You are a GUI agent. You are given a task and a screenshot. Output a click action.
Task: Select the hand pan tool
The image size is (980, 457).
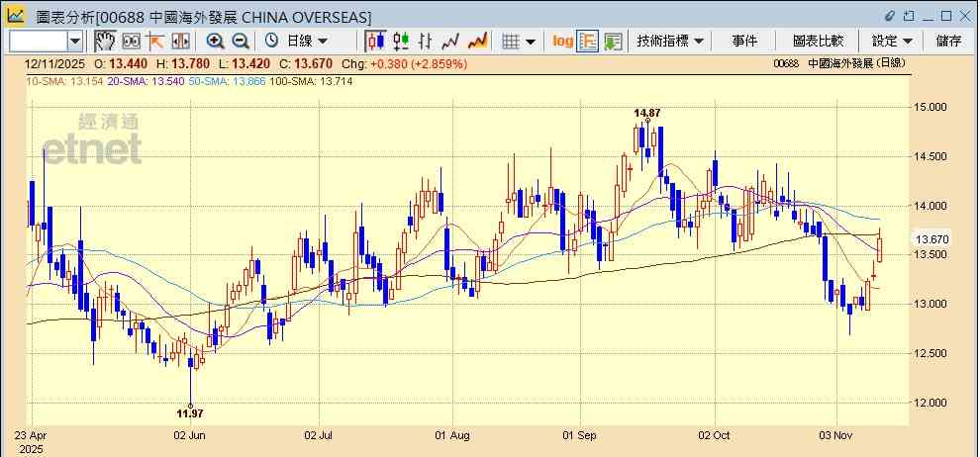coord(105,42)
